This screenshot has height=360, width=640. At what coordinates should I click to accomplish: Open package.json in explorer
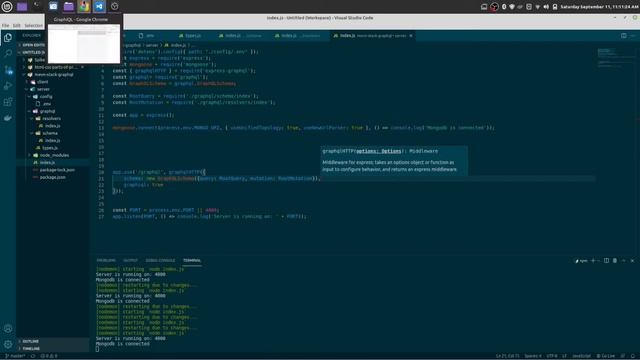pyautogui.click(x=52, y=178)
